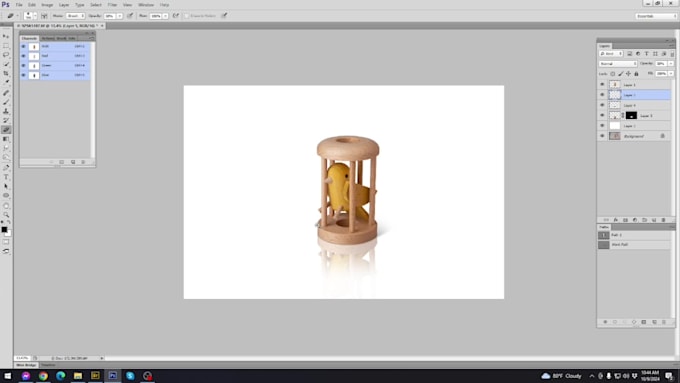This screenshot has height=383, width=680.
Task: Open the layer filter Kind dropdown
Action: click(611, 54)
